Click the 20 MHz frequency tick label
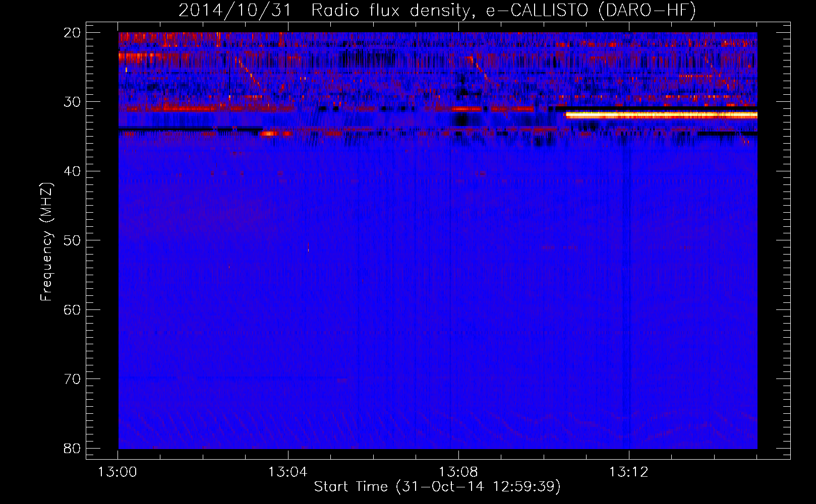The image size is (816, 504). [73, 33]
